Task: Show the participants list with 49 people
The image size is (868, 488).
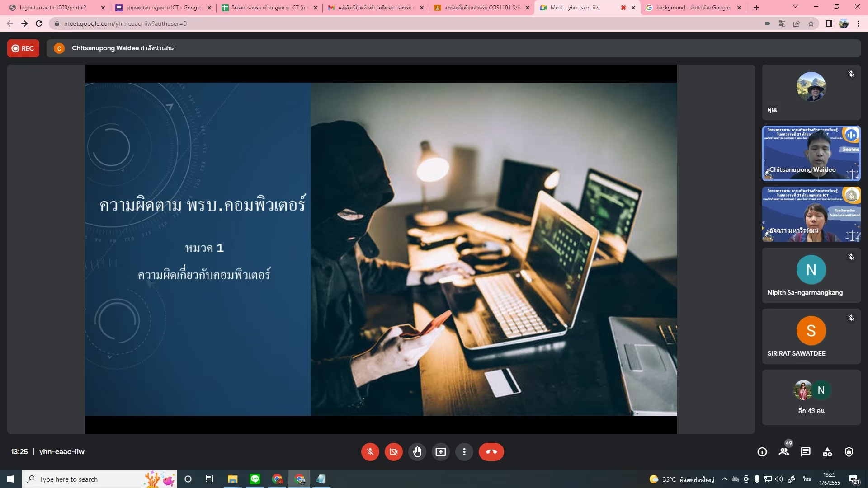Action: coord(784,452)
